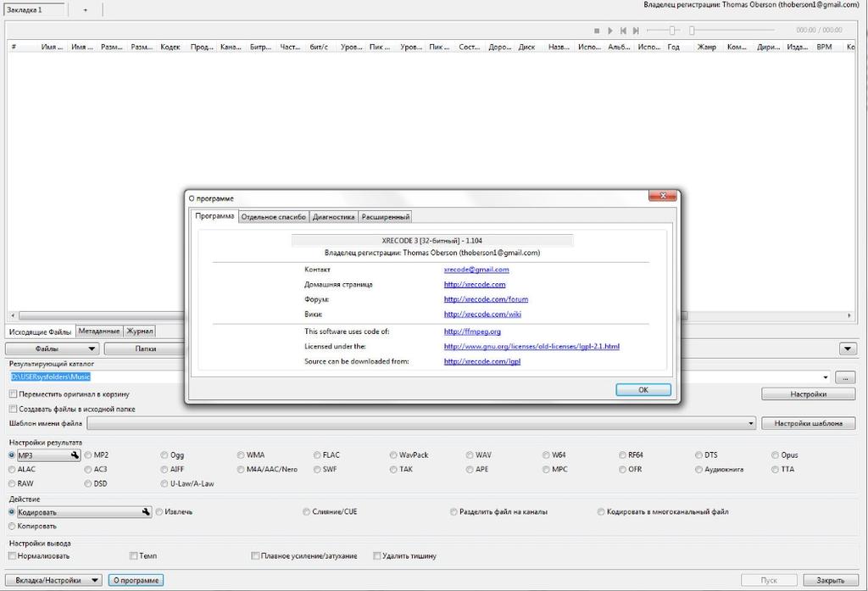Switch to Отдельное спасибо tab
The width and height of the screenshot is (868, 591).
274,217
